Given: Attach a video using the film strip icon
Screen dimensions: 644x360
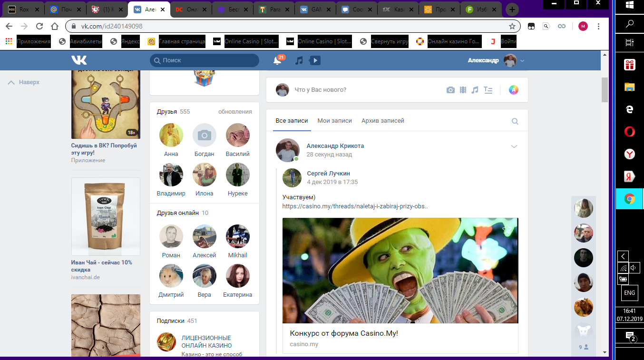Looking at the screenshot, I should click(462, 89).
